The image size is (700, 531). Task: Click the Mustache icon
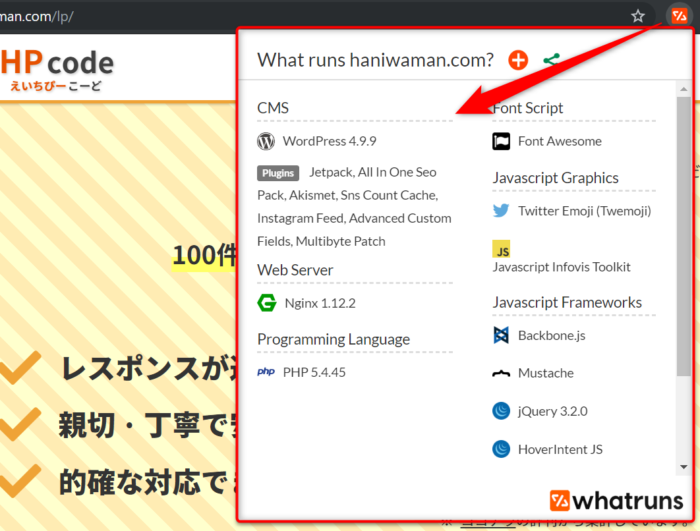point(501,373)
